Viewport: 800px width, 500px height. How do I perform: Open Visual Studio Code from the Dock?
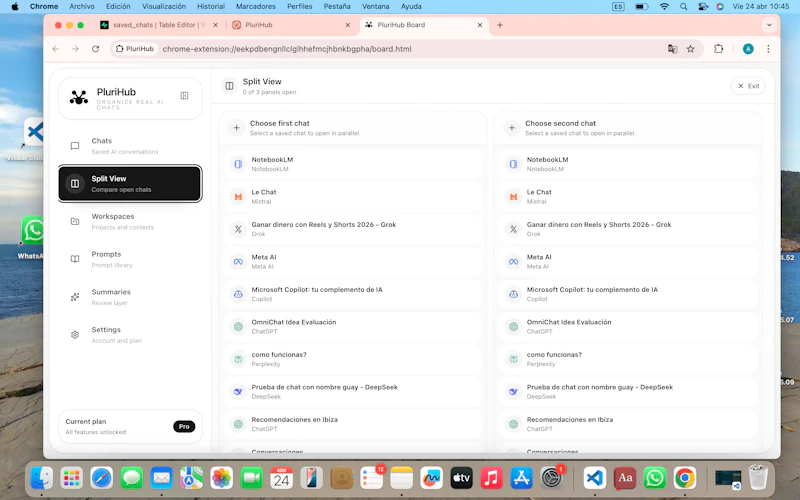[x=594, y=478]
